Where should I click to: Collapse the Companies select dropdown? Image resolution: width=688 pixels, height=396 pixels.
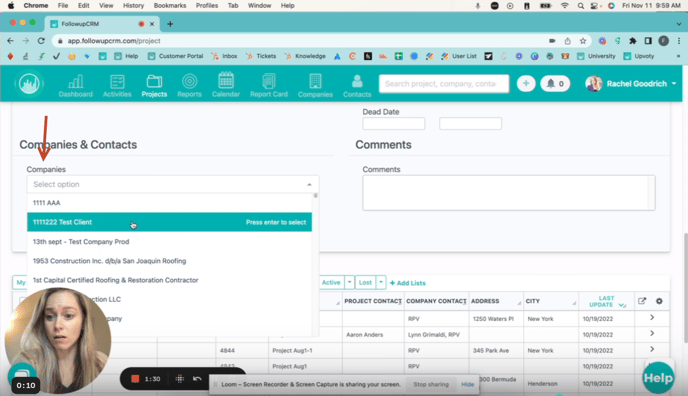point(309,184)
